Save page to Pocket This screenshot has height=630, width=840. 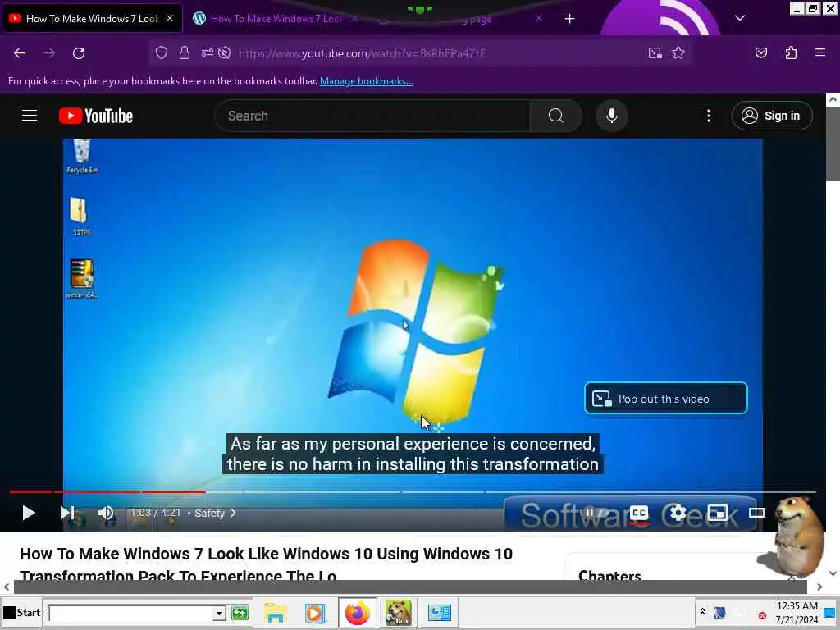[x=760, y=52]
